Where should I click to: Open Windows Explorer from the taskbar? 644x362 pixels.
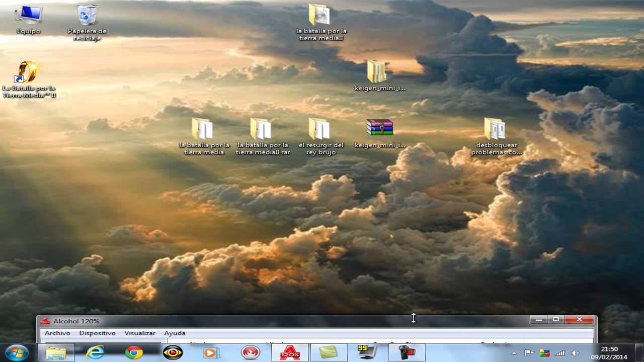(x=56, y=352)
